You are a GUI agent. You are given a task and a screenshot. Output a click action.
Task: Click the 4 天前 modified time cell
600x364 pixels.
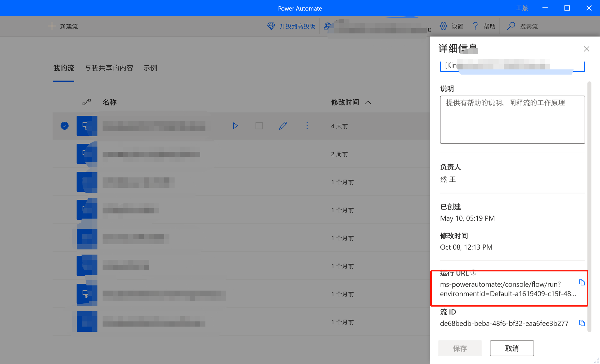[339, 126]
